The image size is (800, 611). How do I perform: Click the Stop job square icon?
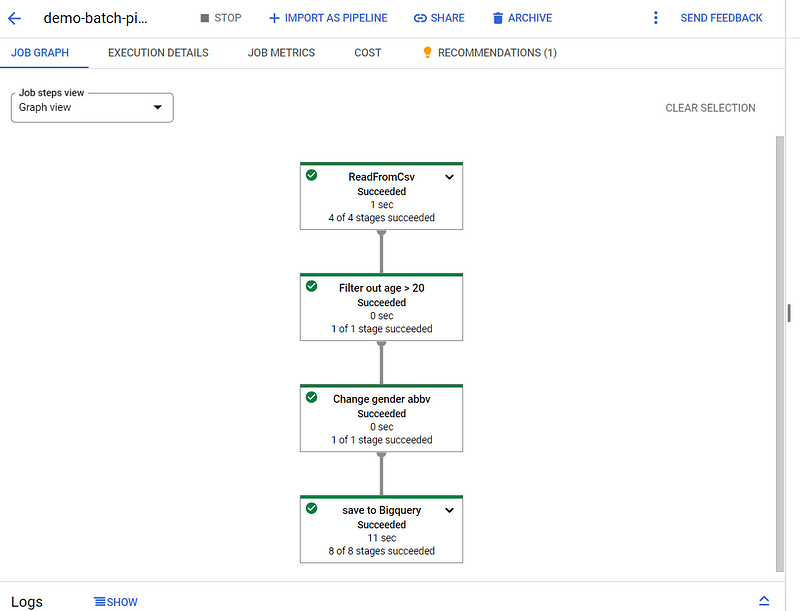[205, 18]
